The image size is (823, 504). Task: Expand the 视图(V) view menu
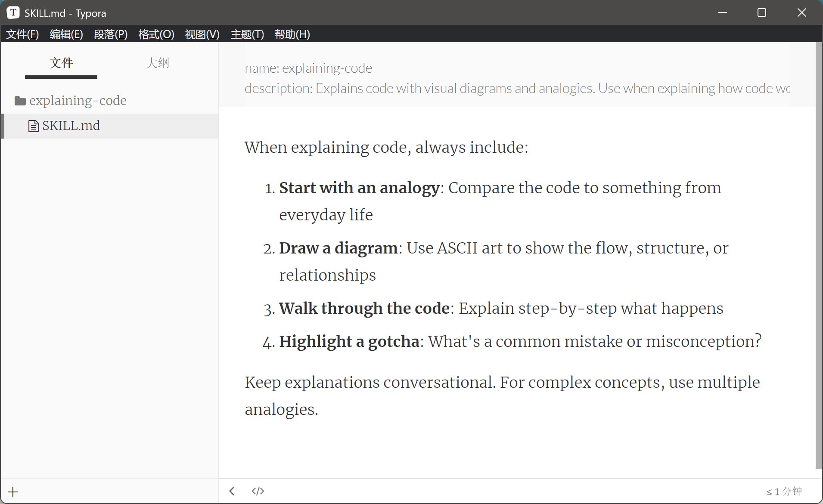click(x=202, y=34)
